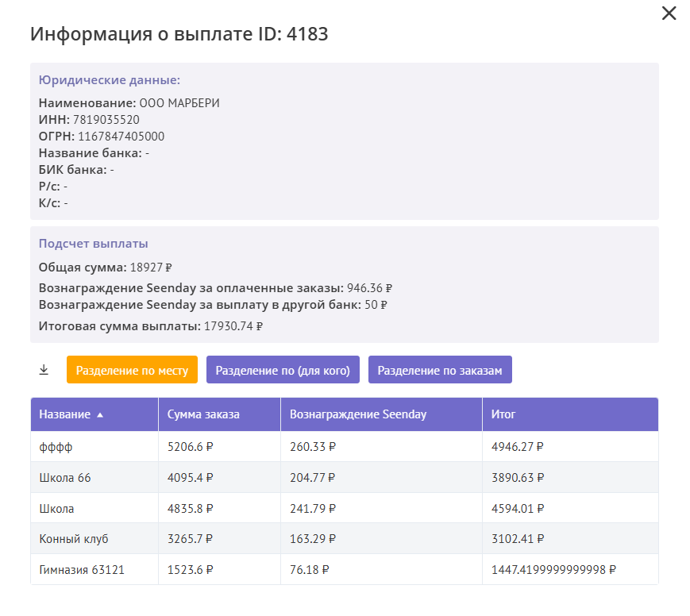
Task: Close the payout information dialog
Action: point(669,13)
